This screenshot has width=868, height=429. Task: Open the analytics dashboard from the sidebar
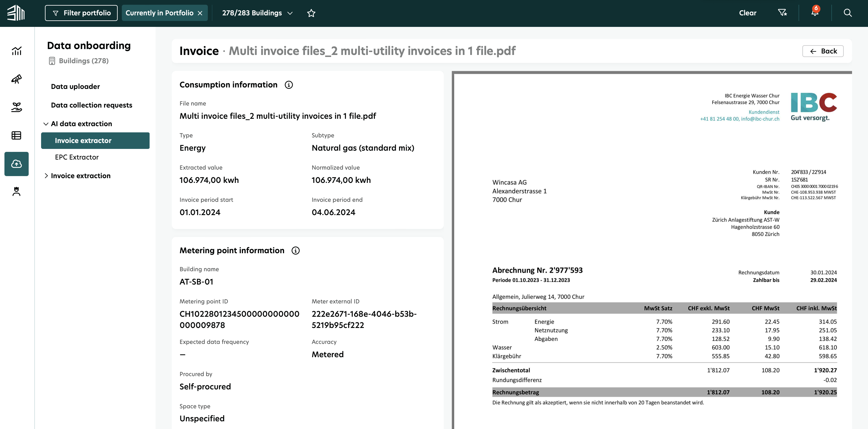click(16, 51)
